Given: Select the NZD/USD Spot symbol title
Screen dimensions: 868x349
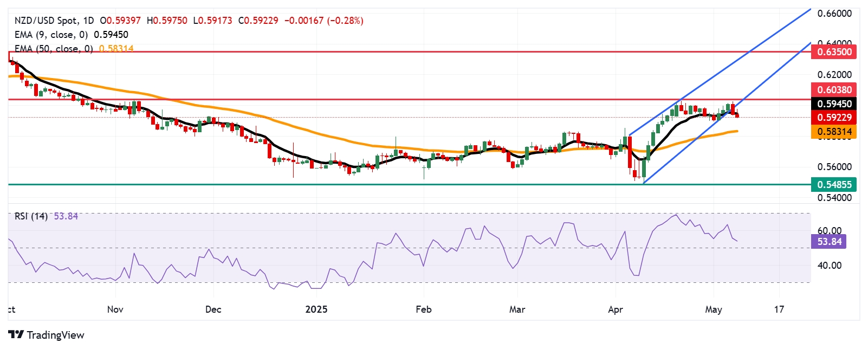Looking at the screenshot, I should coord(46,21).
